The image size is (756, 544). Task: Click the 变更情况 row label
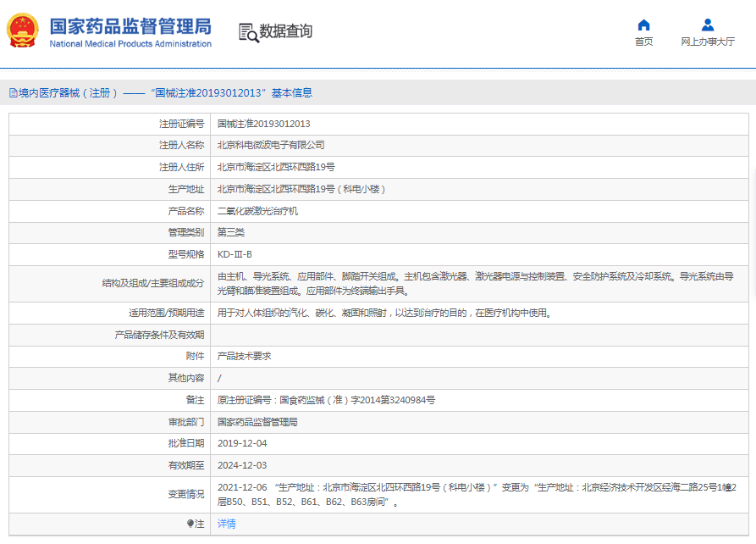click(186, 495)
